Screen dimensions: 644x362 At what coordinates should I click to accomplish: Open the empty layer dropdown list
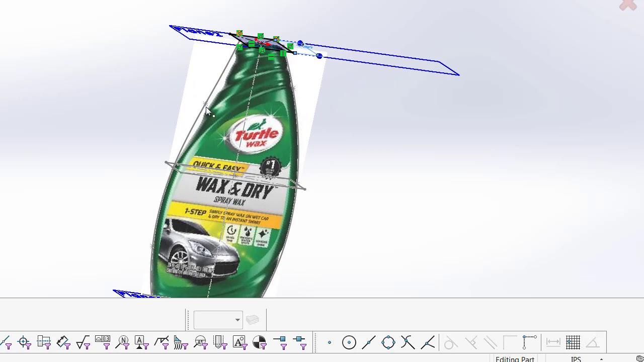pos(218,320)
